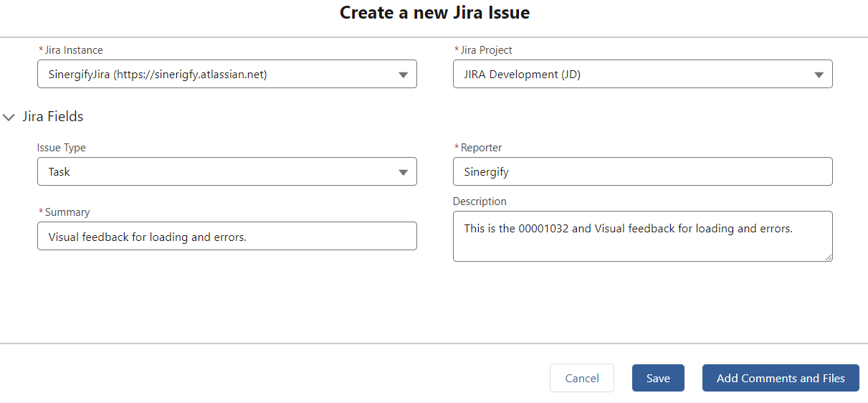The height and width of the screenshot is (403, 868).
Task: Select the SinergifyJira instance combo box text
Action: coord(158,74)
